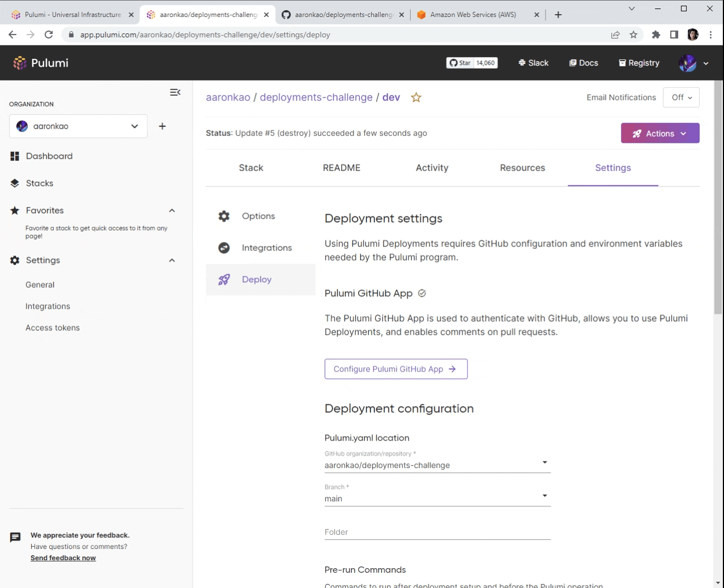Open Integrations under sidebar Settings
This screenshot has height=588, width=724.
(x=48, y=306)
